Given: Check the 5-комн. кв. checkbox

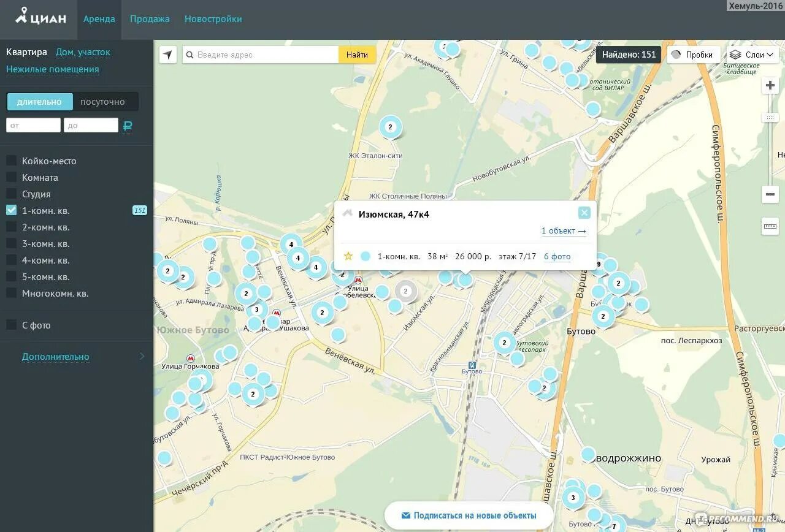Looking at the screenshot, I should (x=11, y=276).
